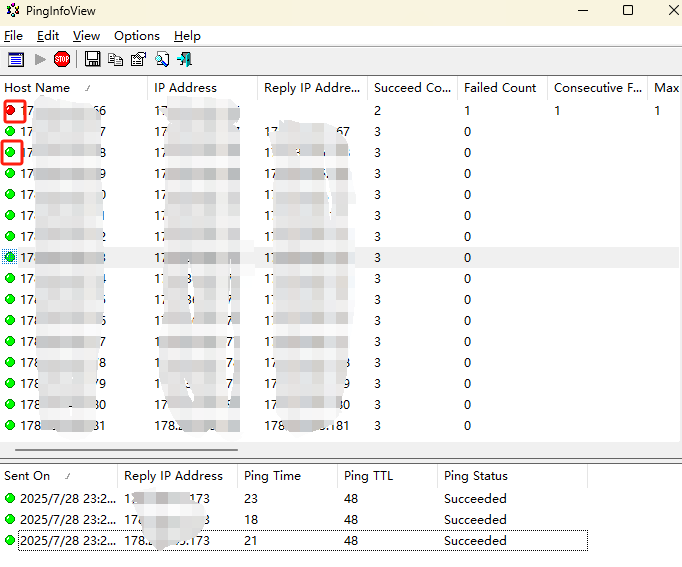Click the Find magnifier toolbar icon
This screenshot has height=567, width=682.
[161, 60]
